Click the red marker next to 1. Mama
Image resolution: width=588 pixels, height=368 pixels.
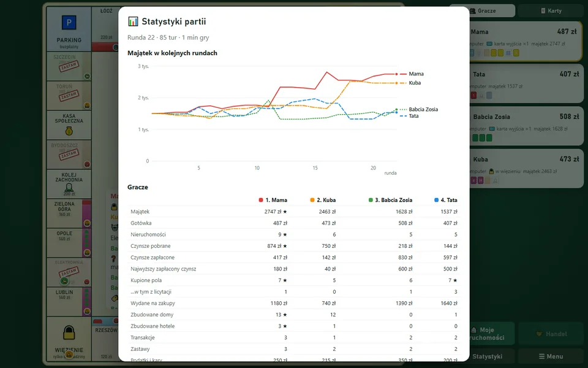[261, 200]
